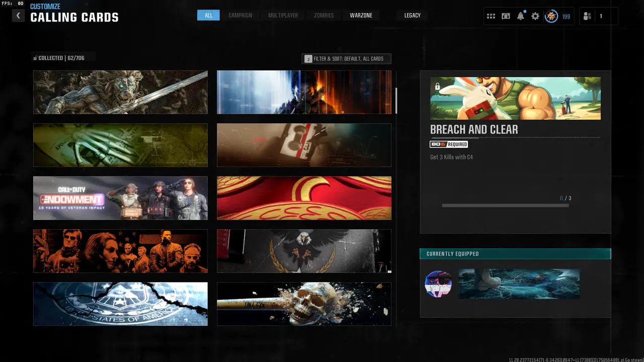
Task: Select the eagle emblem calling card
Action: [304, 251]
